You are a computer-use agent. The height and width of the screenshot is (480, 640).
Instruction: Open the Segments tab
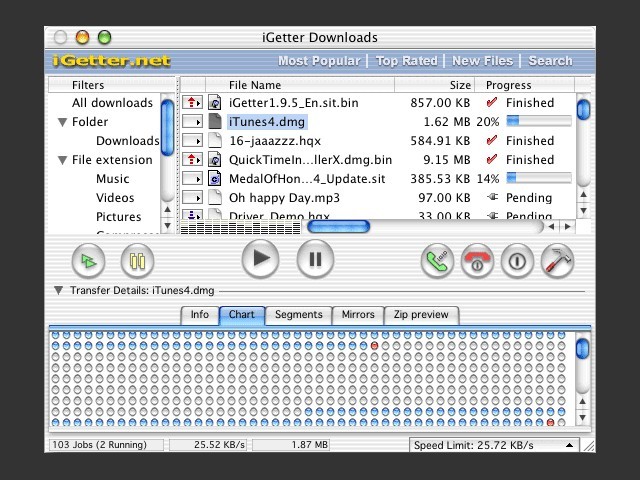click(299, 315)
